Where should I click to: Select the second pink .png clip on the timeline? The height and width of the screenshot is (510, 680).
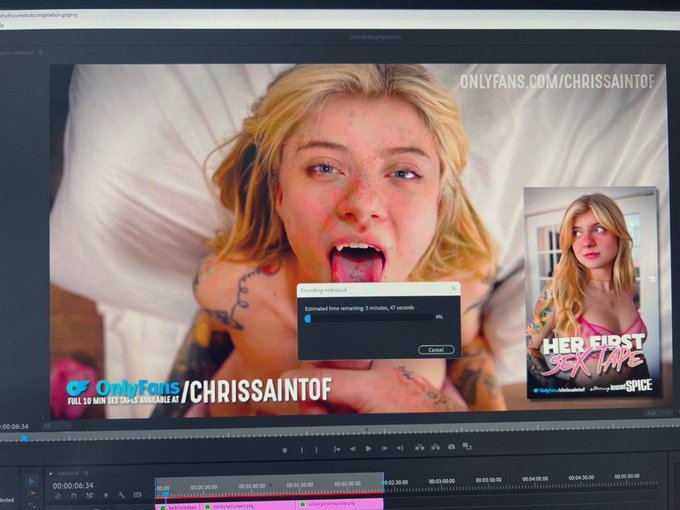click(248, 506)
